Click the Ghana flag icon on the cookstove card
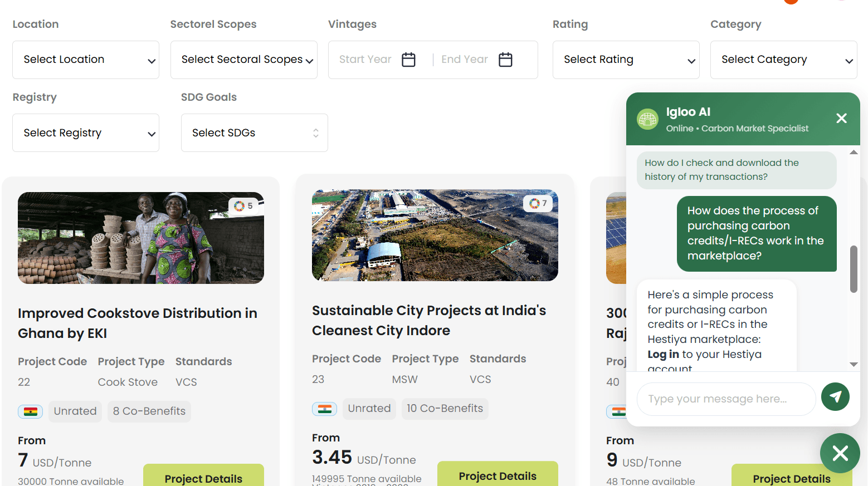The width and height of the screenshot is (868, 486). [30, 411]
